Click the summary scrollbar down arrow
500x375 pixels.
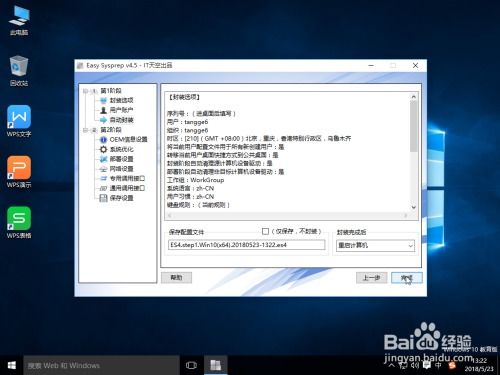[414, 207]
